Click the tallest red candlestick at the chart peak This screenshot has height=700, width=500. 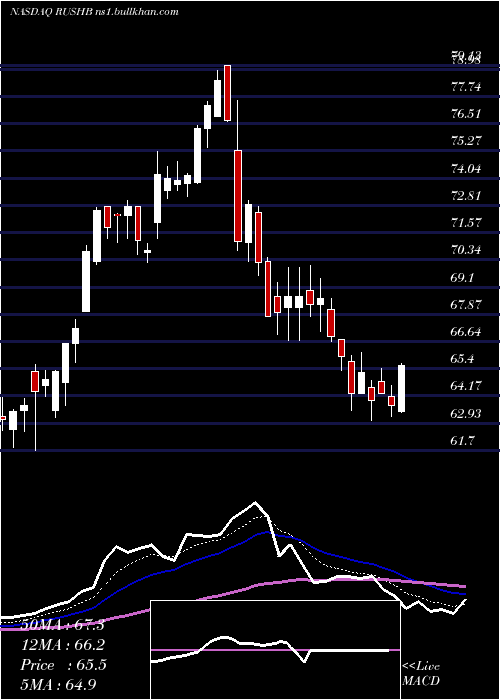point(227,93)
